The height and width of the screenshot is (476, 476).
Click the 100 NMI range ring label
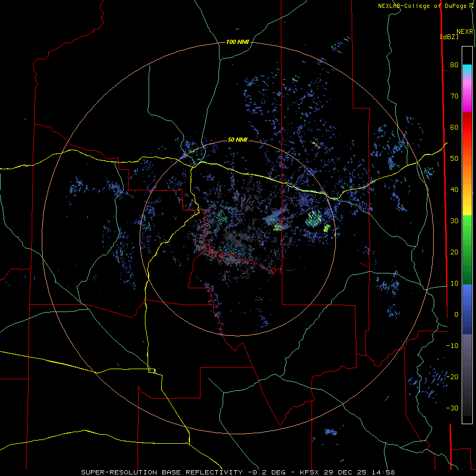pos(237,42)
